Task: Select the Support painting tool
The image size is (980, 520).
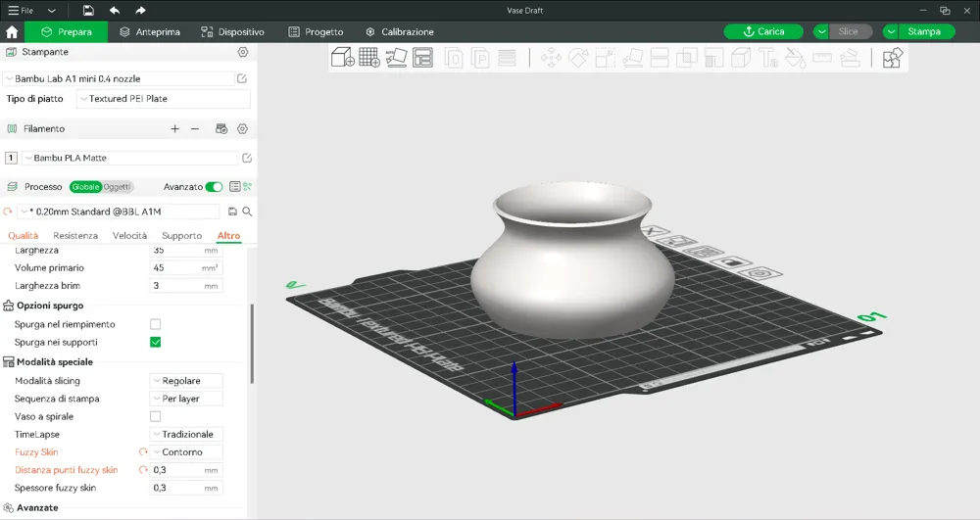Action: 713,58
